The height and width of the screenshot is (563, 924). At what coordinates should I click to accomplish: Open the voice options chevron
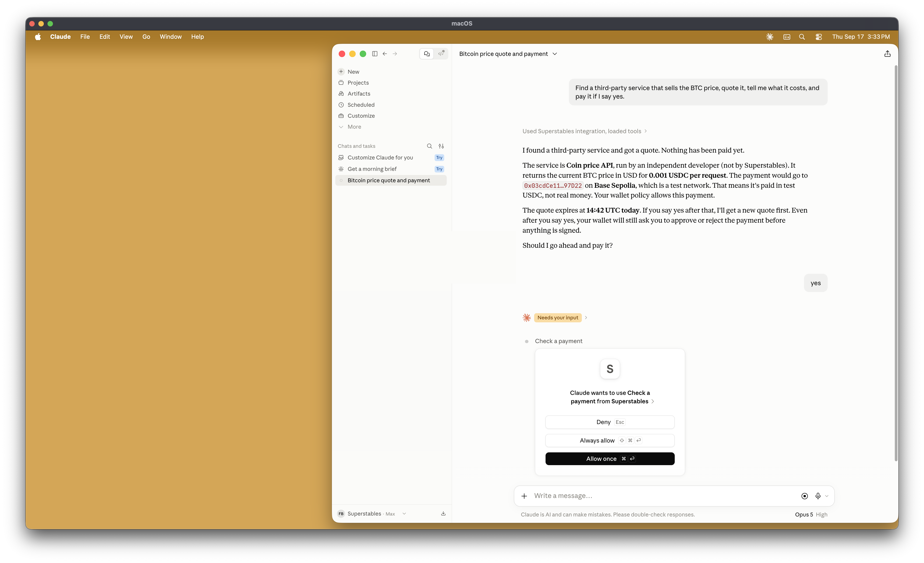[827, 496]
